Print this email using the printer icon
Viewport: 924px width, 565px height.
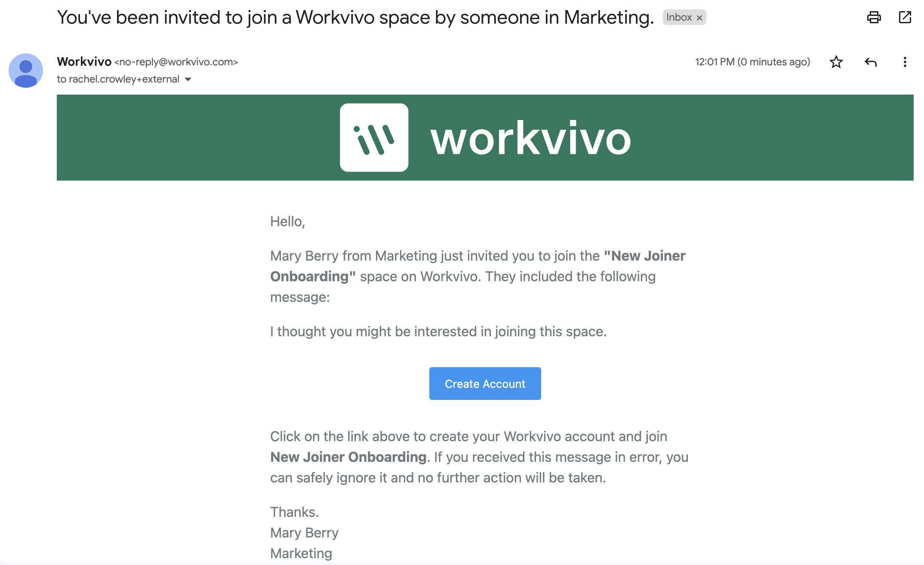[x=874, y=17]
